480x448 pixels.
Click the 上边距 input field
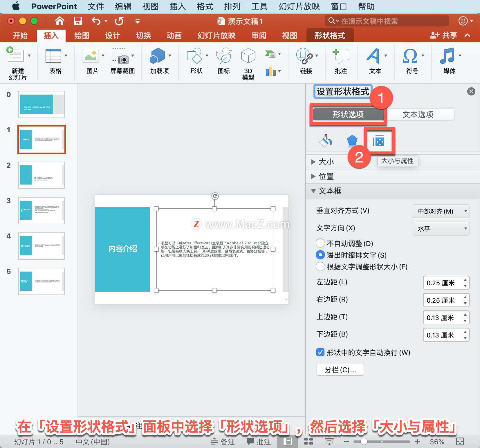(442, 317)
